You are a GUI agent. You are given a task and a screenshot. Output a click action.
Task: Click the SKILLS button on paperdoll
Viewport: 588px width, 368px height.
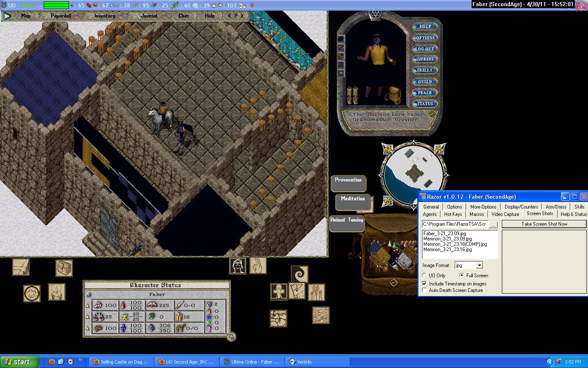click(425, 70)
